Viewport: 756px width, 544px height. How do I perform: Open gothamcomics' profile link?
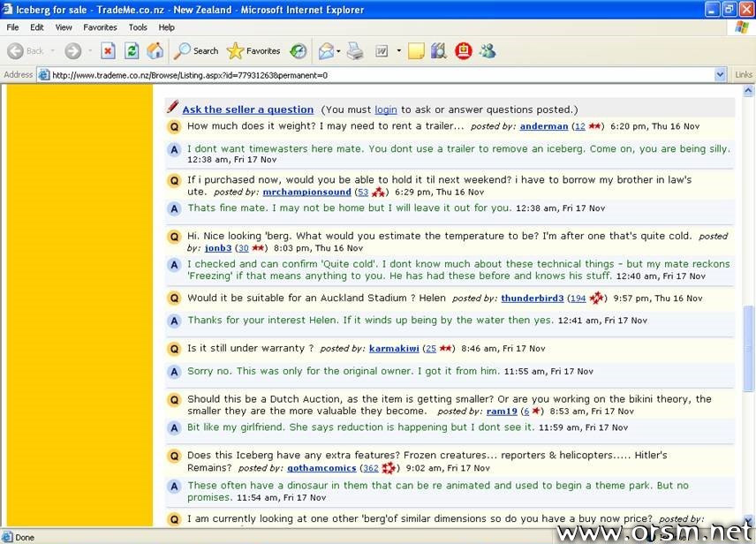321,468
